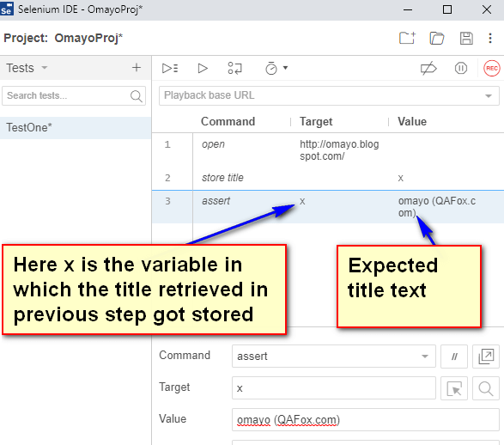Create a new project icon
The width and height of the screenshot is (504, 445).
407,38
